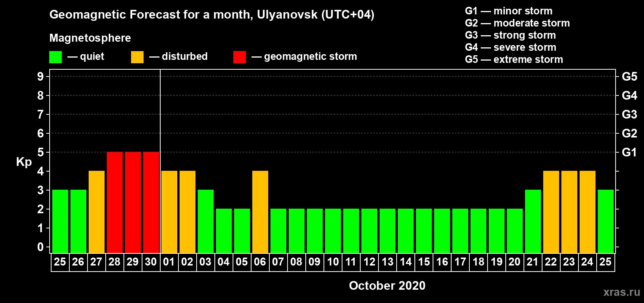Screen dimensions: 644x303
Task: Click the 'Magnetosphere' heading
Action: [90, 38]
